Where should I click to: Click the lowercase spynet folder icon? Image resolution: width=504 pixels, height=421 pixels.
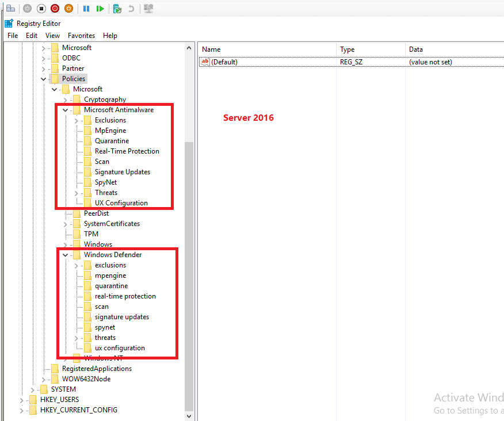(88, 327)
